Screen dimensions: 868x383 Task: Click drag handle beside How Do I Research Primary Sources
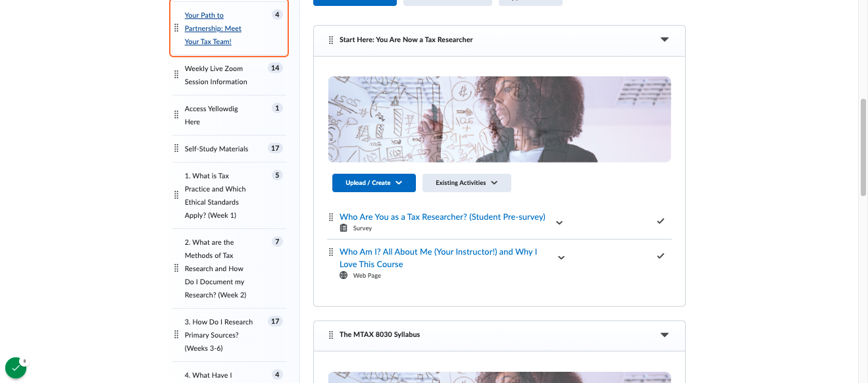tap(176, 334)
